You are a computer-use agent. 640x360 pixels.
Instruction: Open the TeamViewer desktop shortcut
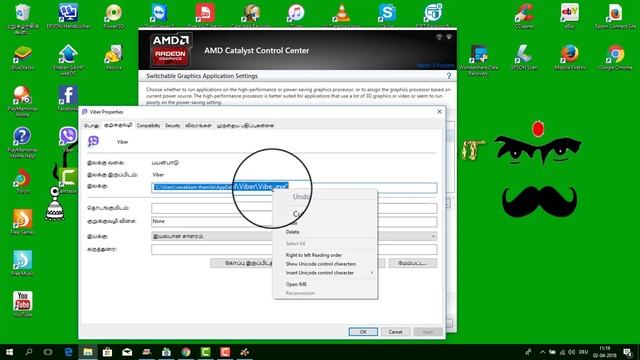pyautogui.click(x=159, y=16)
